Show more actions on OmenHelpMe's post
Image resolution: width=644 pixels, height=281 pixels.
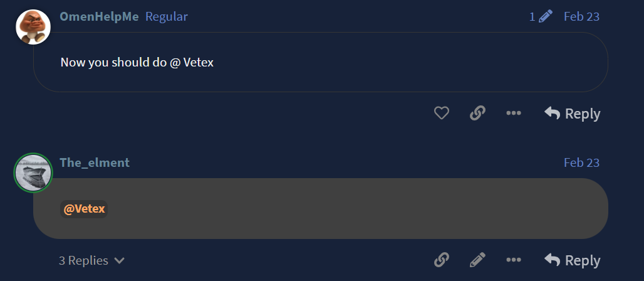point(514,114)
